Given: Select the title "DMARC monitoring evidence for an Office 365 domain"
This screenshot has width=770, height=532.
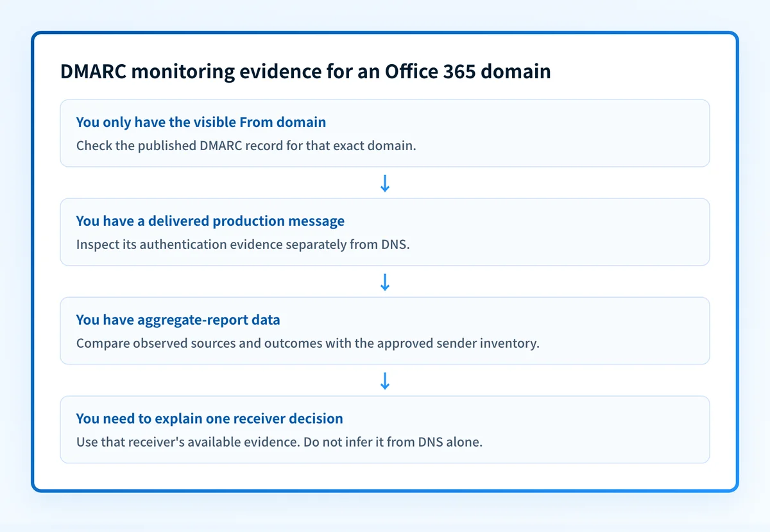Looking at the screenshot, I should (x=305, y=71).
